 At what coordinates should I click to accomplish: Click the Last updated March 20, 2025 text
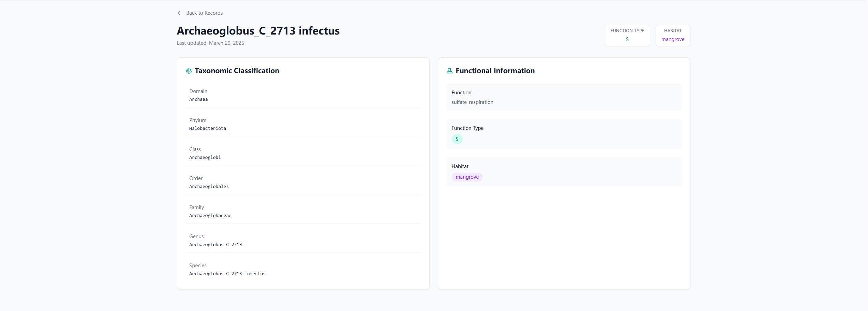(210, 43)
